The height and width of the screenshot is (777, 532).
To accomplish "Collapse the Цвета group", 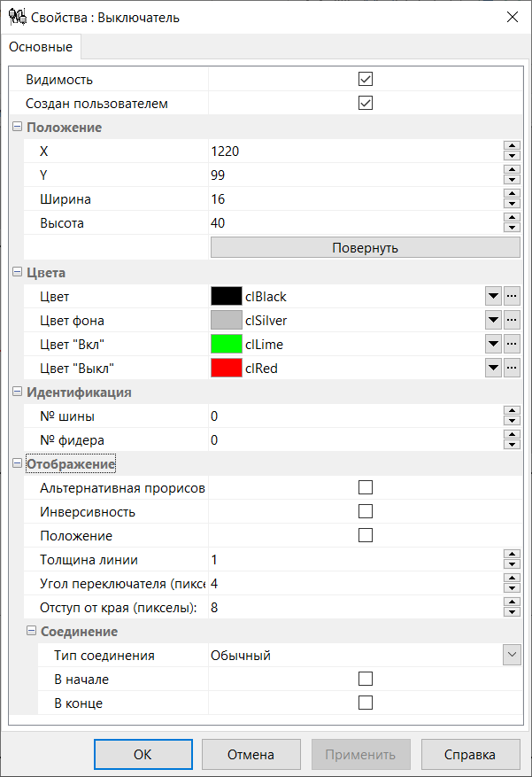I will 18,272.
